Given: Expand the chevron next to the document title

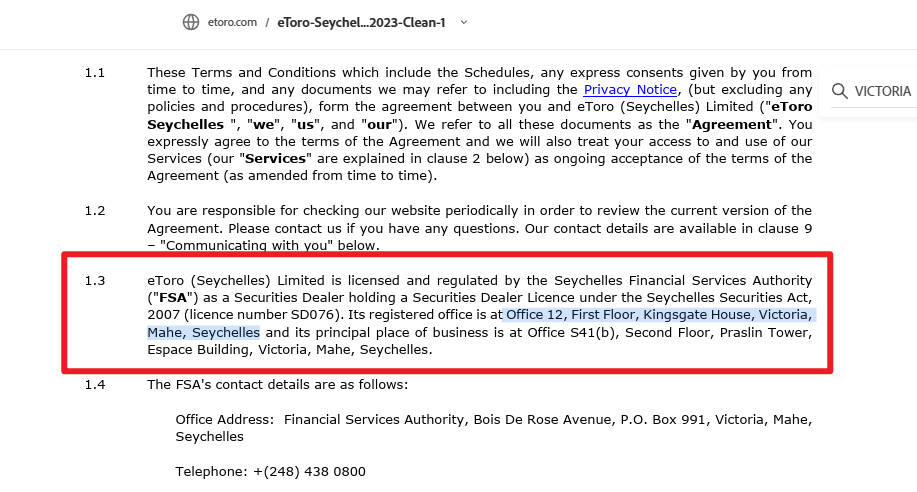Looking at the screenshot, I should point(464,22).
